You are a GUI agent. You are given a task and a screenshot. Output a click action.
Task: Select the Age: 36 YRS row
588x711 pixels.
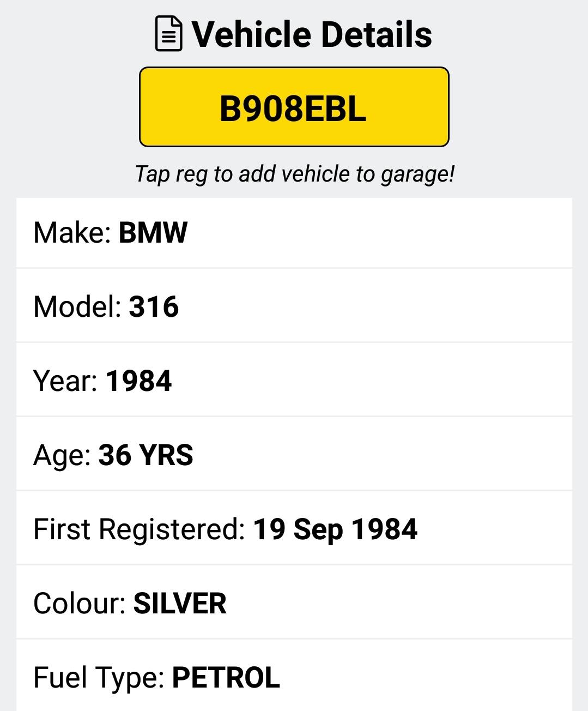[294, 455]
